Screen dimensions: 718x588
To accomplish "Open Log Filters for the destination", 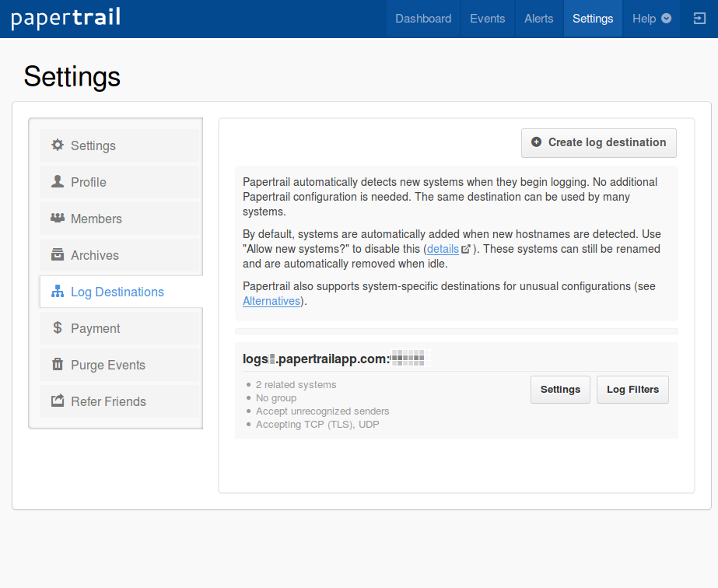I will (x=632, y=390).
